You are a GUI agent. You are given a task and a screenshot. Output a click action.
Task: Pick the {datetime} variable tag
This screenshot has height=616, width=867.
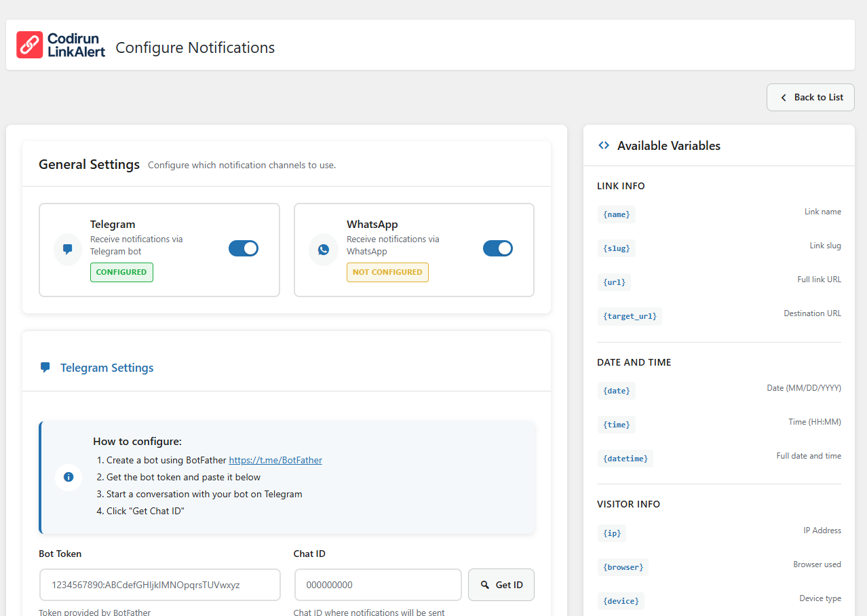coord(625,459)
